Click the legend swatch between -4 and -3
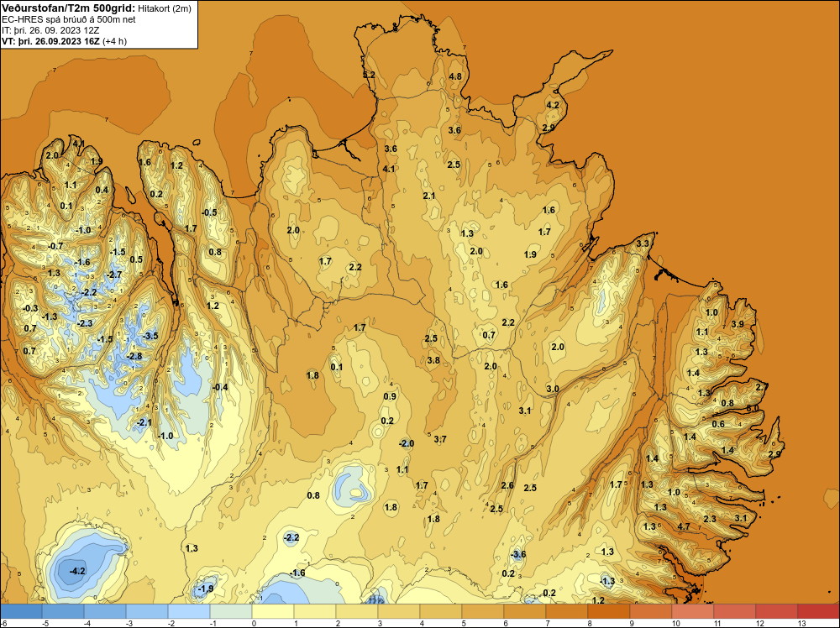 (x=104, y=611)
